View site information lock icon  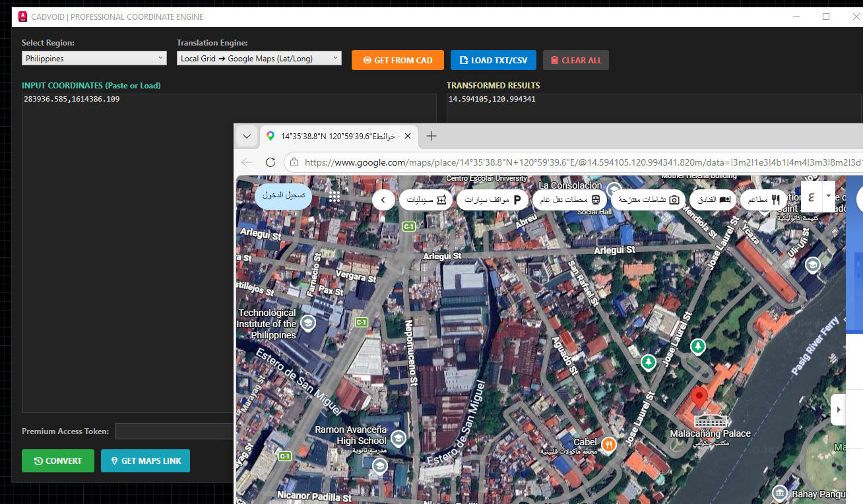tap(294, 162)
